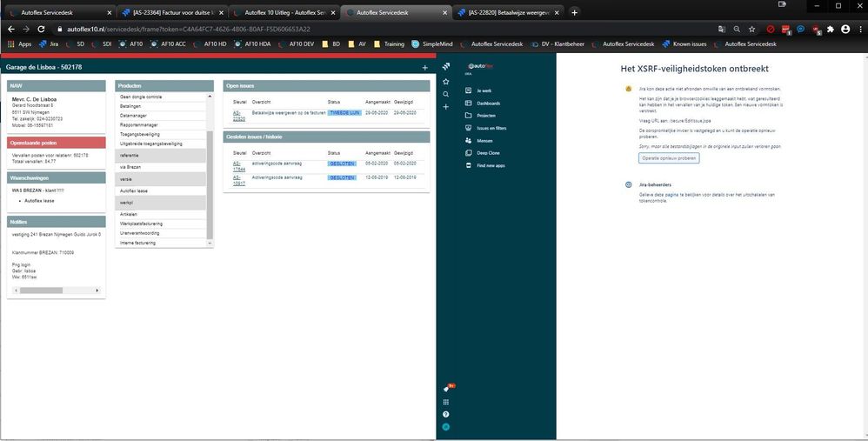
Task: Click the down arrow of the Producten list scrollbar
Action: pyautogui.click(x=210, y=243)
